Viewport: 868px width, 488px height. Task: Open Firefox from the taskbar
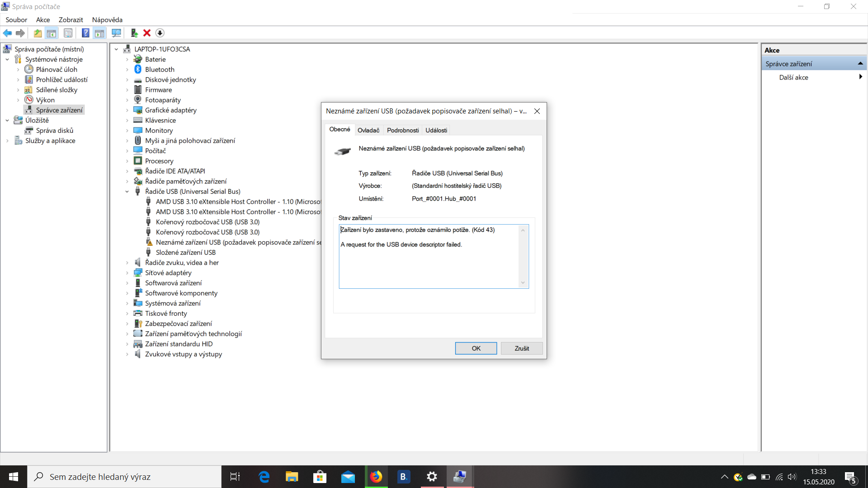click(376, 477)
